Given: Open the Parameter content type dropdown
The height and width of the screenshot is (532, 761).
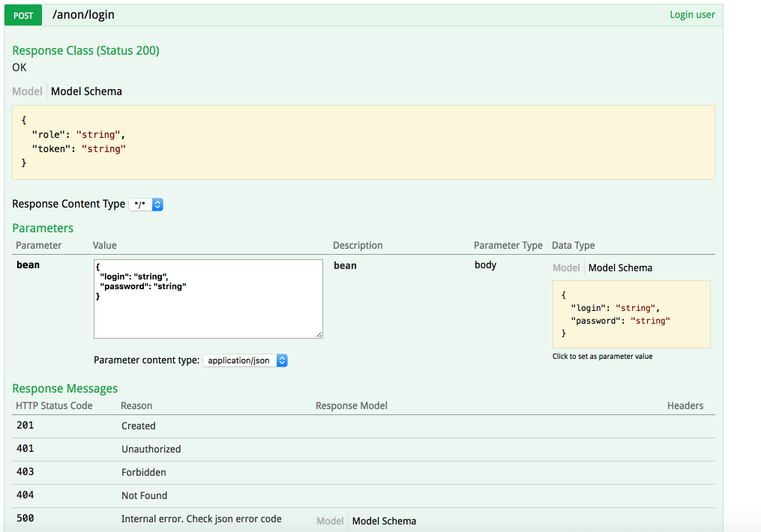Looking at the screenshot, I should tap(245, 360).
